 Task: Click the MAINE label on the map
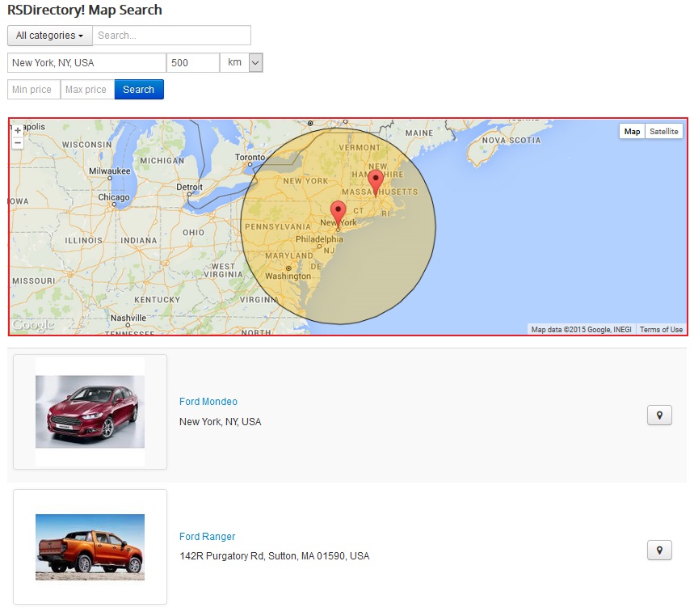419,133
